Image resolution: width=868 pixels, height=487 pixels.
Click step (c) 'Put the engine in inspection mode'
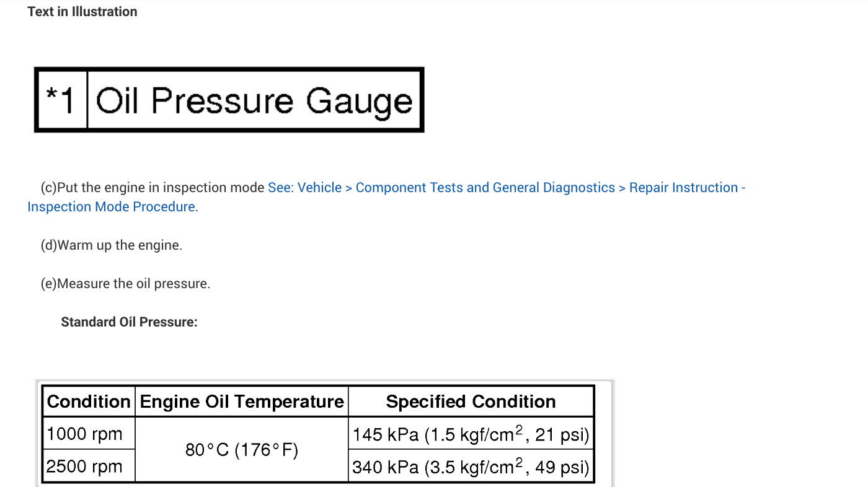click(x=153, y=188)
